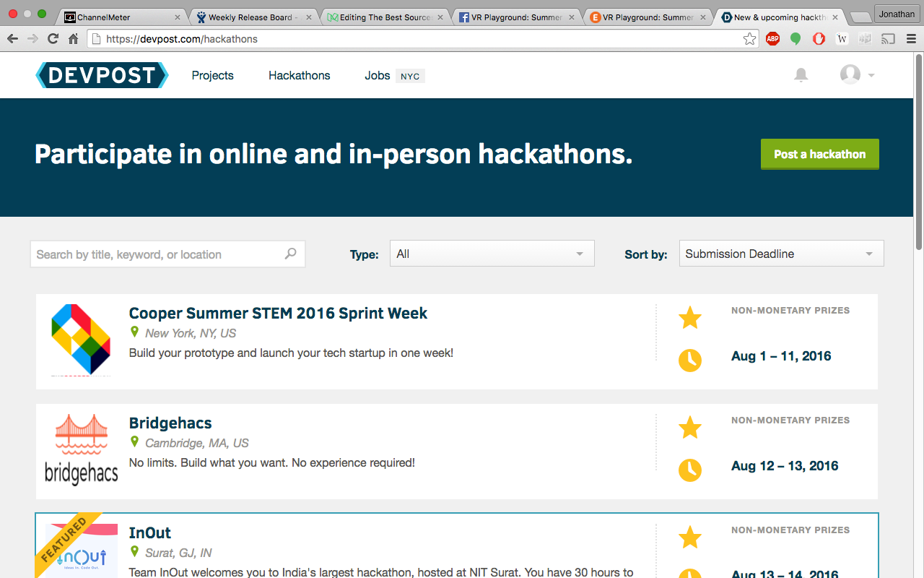This screenshot has width=924, height=578.
Task: Click the Cast screen icon
Action: pyautogui.click(x=888, y=39)
